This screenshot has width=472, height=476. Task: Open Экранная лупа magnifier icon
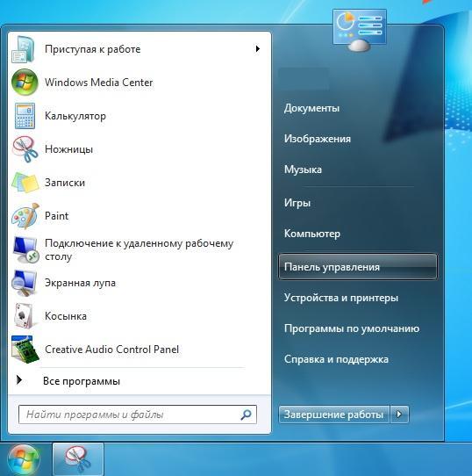[x=25, y=283]
